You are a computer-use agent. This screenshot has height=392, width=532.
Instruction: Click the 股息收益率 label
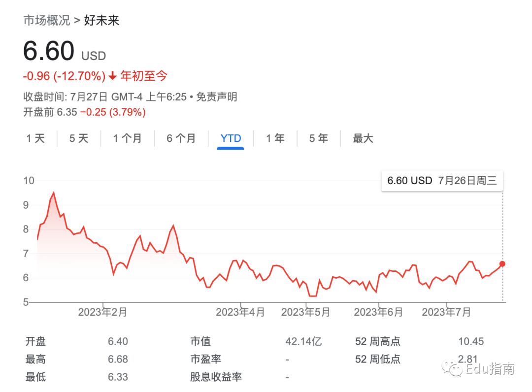point(216,377)
